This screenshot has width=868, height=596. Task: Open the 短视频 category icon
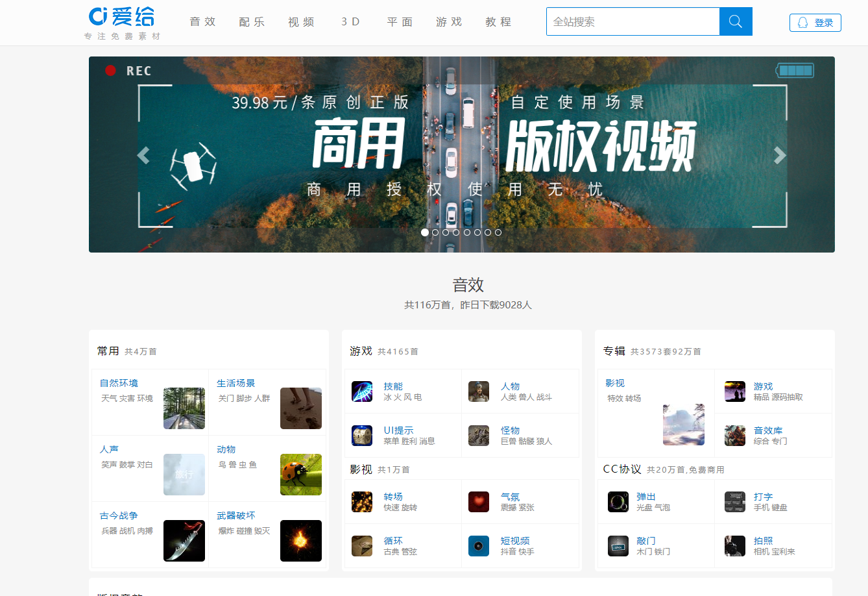[x=479, y=546]
